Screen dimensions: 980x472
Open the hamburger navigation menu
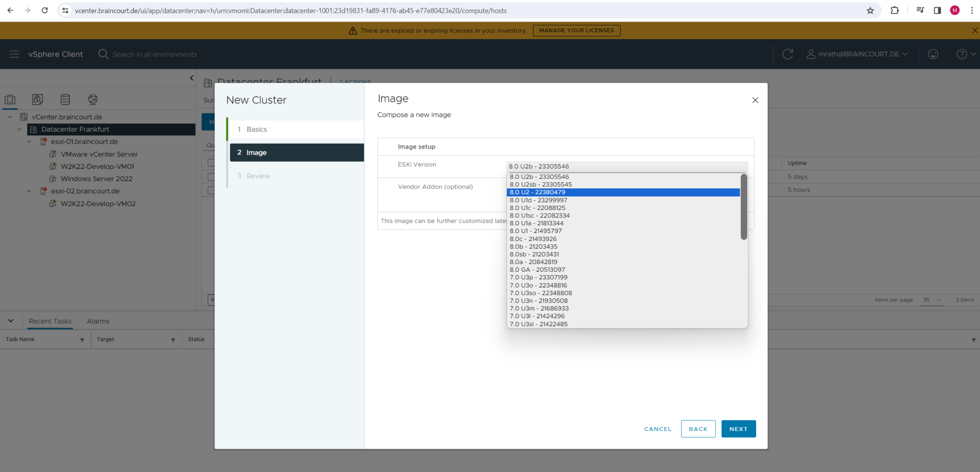coord(14,54)
